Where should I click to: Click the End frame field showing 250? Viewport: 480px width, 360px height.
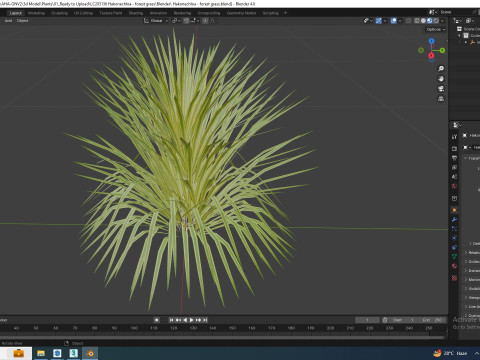coord(432,320)
